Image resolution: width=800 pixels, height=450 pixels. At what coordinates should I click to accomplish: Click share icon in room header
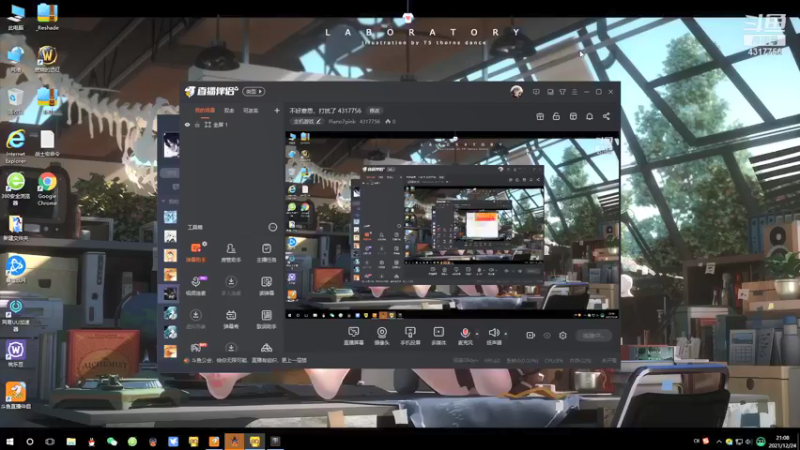(x=606, y=116)
